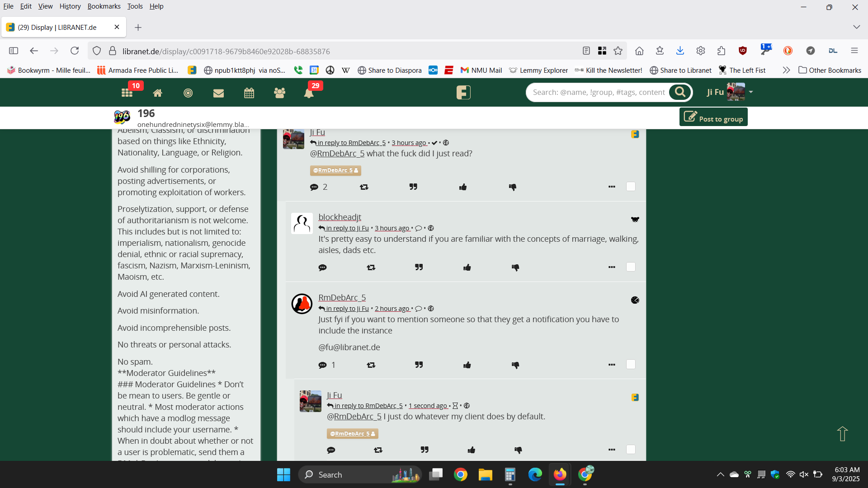The width and height of the screenshot is (868, 488).
Task: Click the Post to group button
Action: [713, 117]
